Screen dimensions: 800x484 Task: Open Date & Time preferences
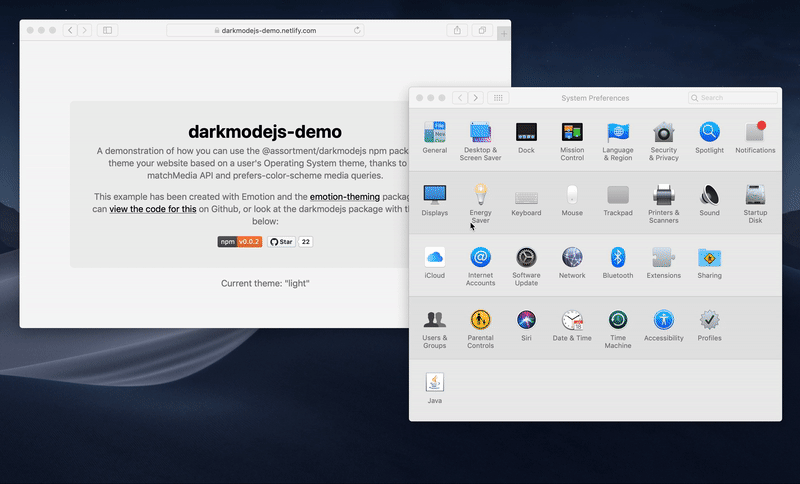point(572,325)
